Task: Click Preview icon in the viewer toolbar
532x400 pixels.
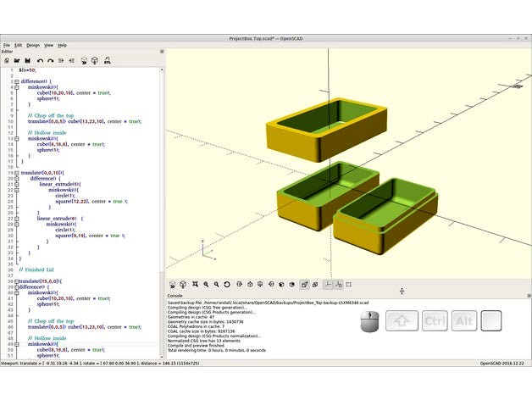Action: [x=172, y=285]
